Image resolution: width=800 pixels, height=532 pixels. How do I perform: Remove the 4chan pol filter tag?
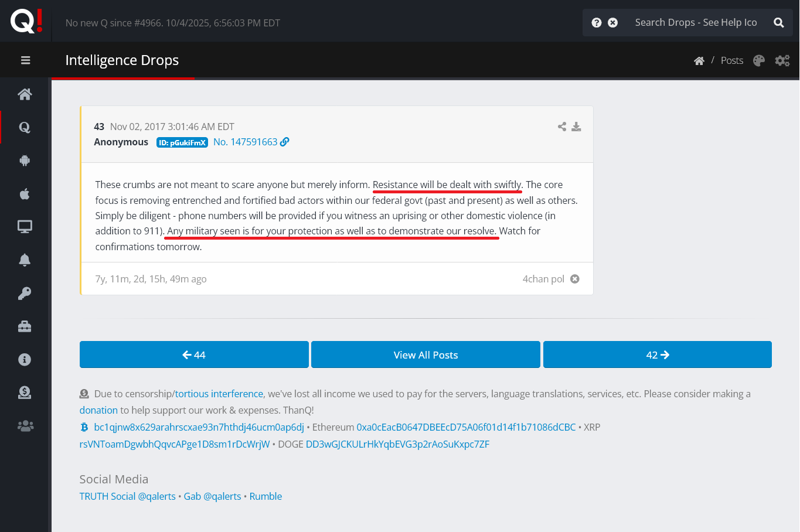575,279
